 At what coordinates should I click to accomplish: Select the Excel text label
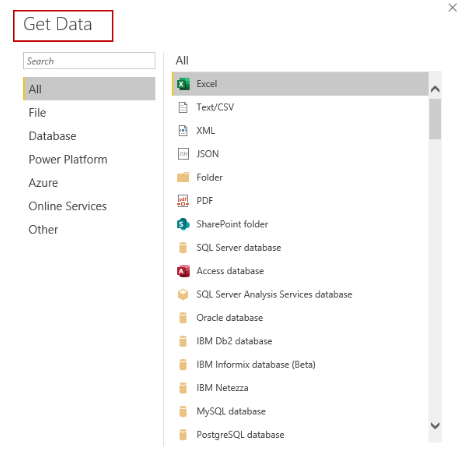coord(207,84)
